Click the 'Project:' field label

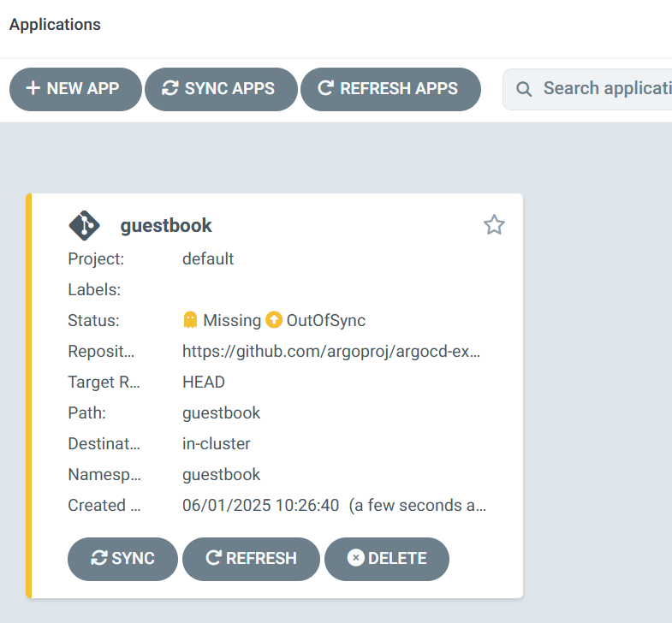pos(96,258)
